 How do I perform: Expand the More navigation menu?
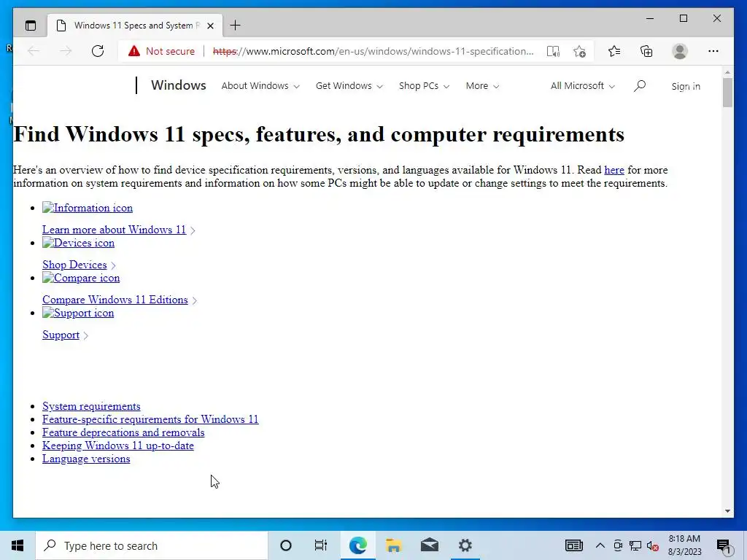click(x=482, y=86)
